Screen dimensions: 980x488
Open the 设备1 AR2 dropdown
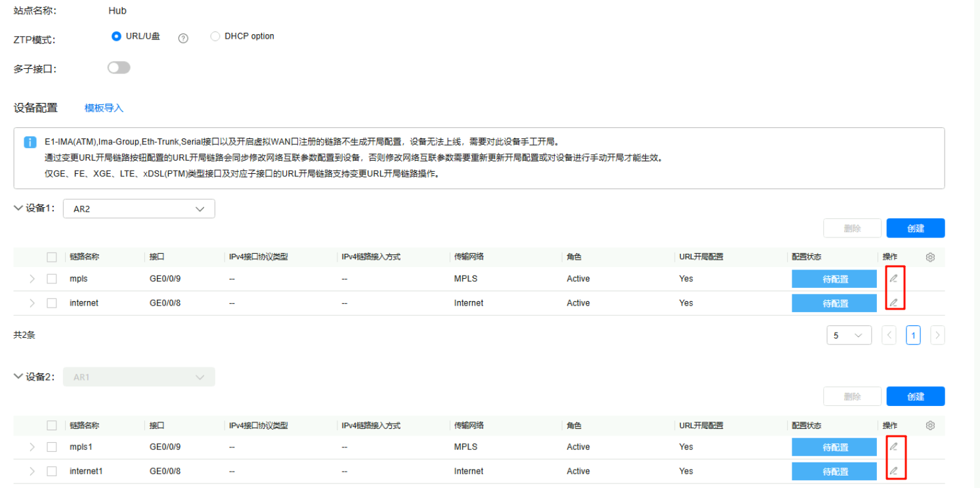pos(138,209)
